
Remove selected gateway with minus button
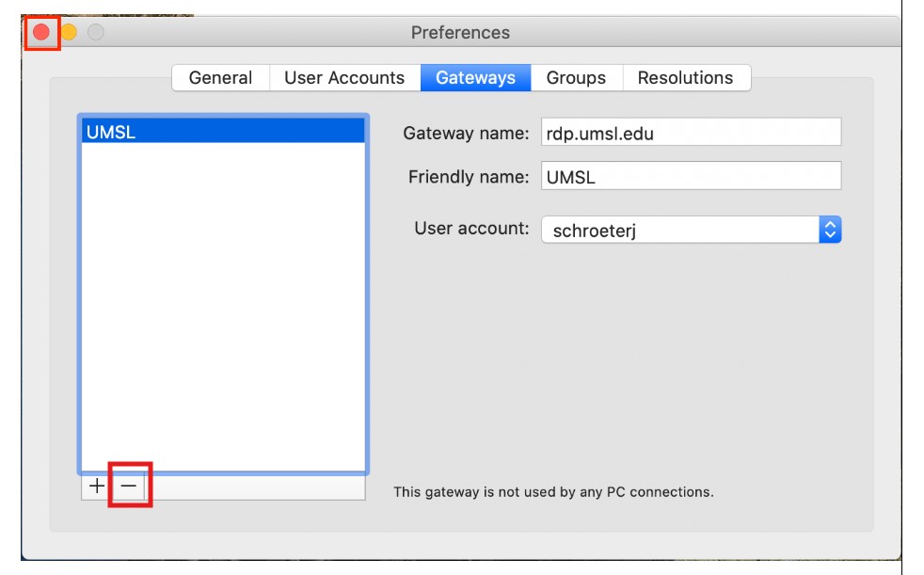pyautogui.click(x=128, y=486)
